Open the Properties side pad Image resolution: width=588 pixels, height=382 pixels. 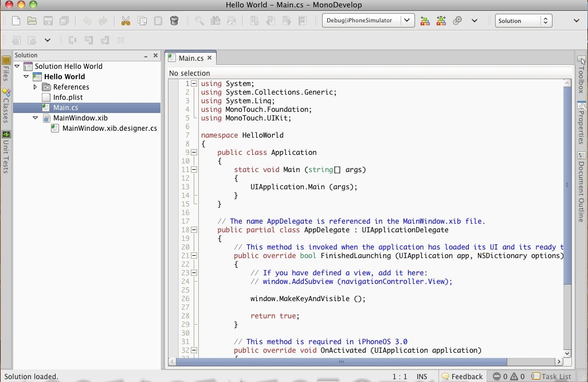(x=581, y=123)
